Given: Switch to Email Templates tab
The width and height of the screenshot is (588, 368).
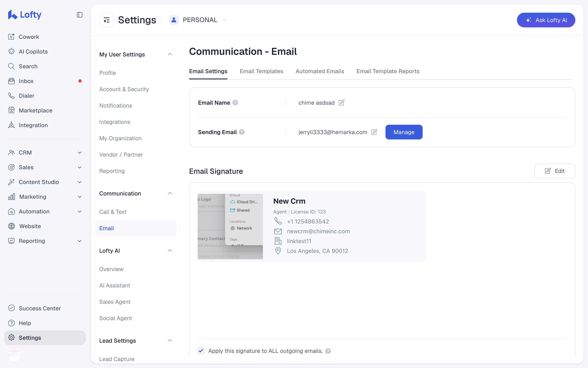Looking at the screenshot, I should 262,71.
